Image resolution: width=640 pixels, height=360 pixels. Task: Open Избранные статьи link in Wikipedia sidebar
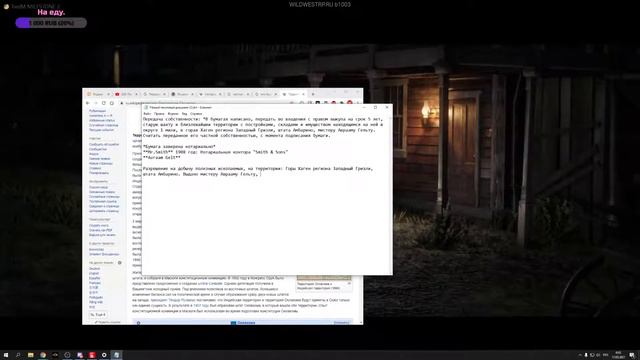(102, 120)
